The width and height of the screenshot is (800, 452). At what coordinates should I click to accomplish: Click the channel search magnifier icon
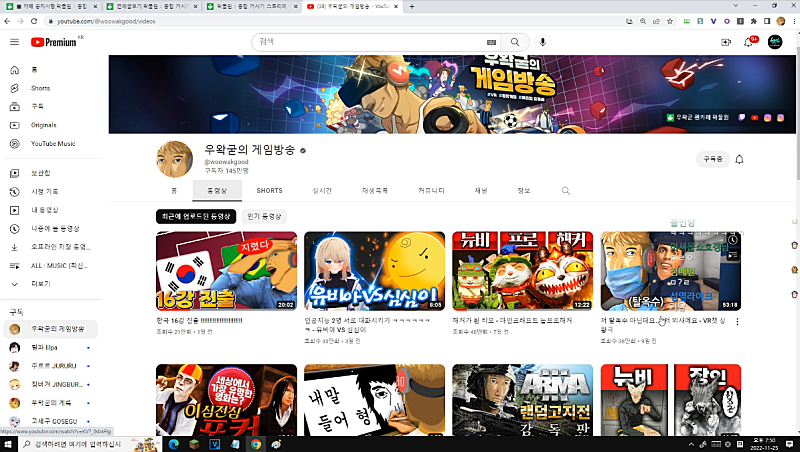565,190
